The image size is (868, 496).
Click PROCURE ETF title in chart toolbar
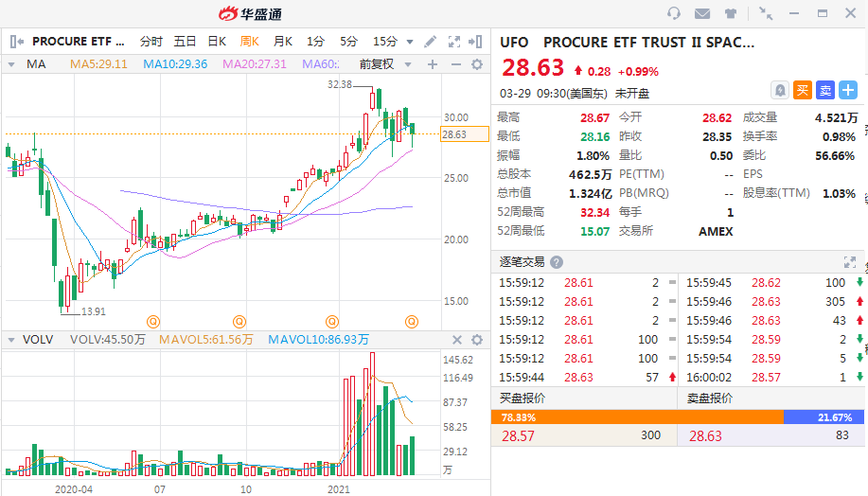coord(78,42)
